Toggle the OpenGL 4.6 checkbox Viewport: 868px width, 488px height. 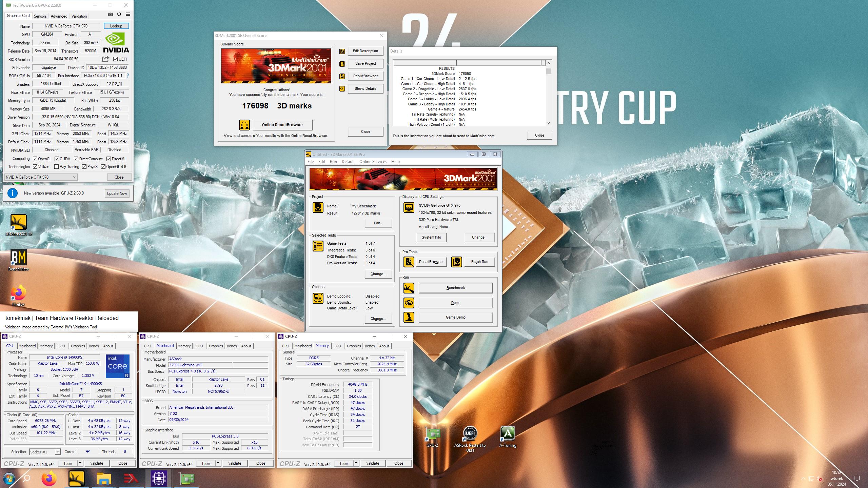tap(103, 167)
